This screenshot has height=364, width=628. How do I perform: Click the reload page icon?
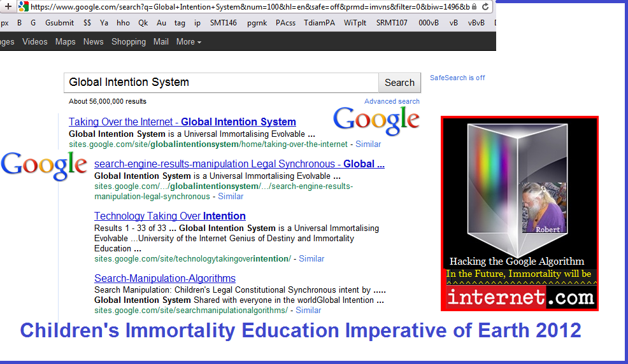point(485,6)
